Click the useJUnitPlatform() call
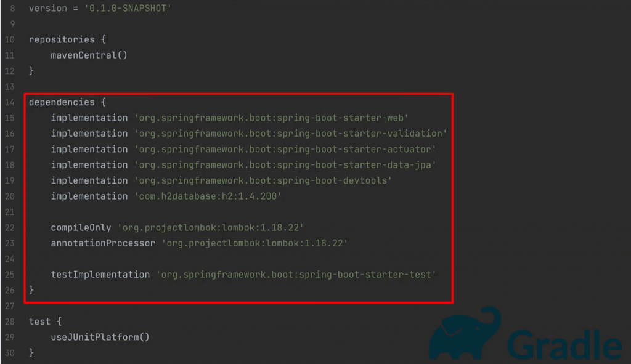The height and width of the screenshot is (364, 631). click(x=100, y=337)
